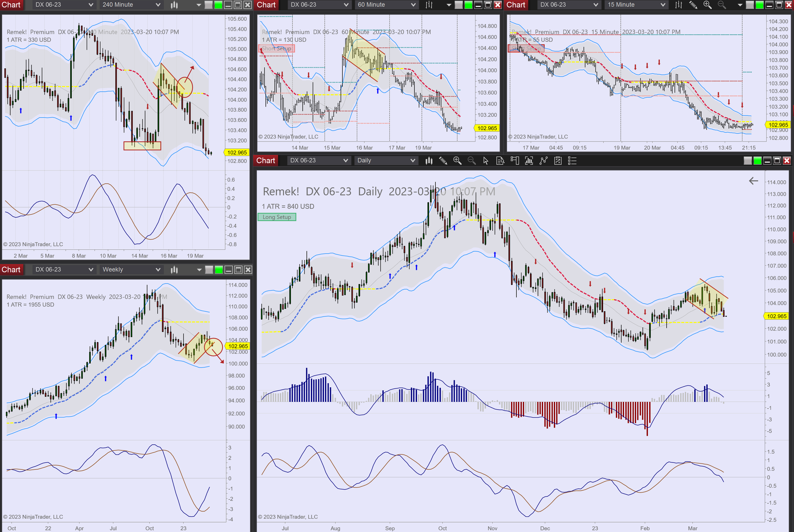Open Chart Trader icon in Daily toolbar
This screenshot has width=794, height=532.
tap(515, 161)
